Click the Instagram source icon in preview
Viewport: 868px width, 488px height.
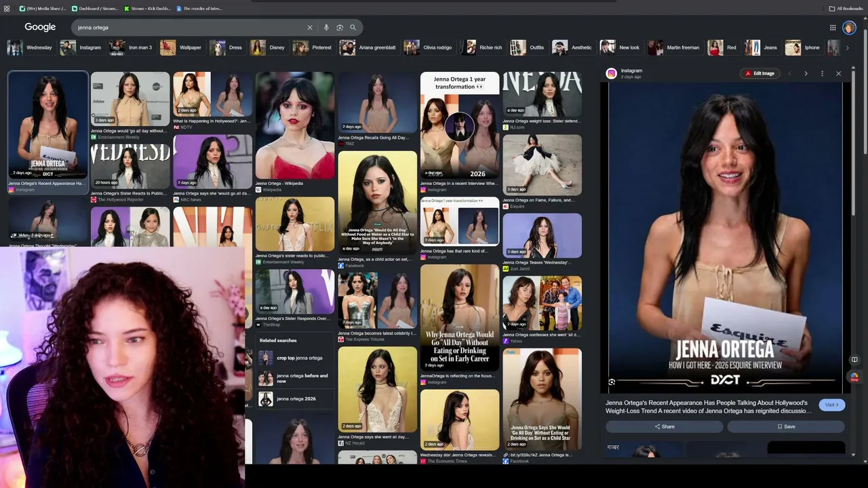[611, 73]
